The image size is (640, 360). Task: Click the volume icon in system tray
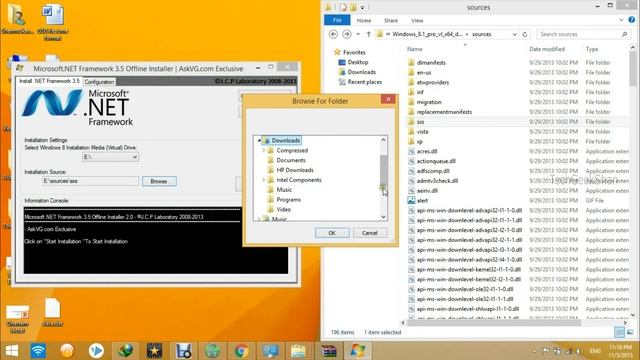[578, 351]
